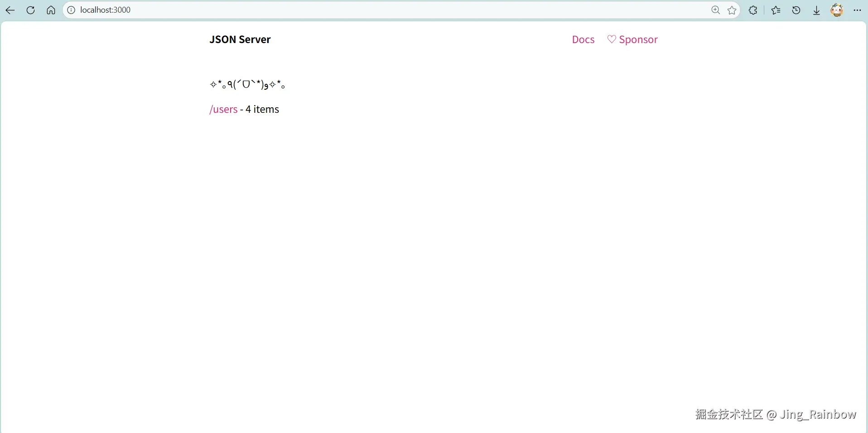This screenshot has height=433, width=868.
Task: View site information for localhost
Action: [x=71, y=10]
